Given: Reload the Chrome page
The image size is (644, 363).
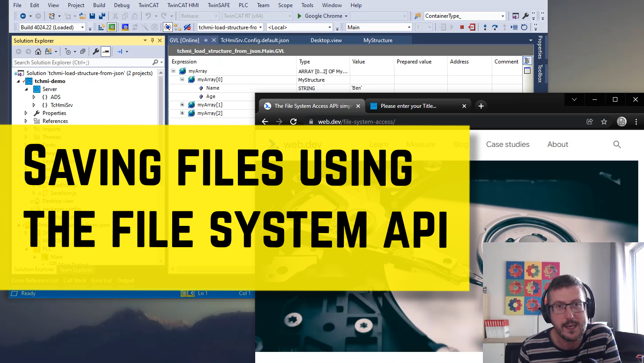Looking at the screenshot, I should tap(293, 122).
